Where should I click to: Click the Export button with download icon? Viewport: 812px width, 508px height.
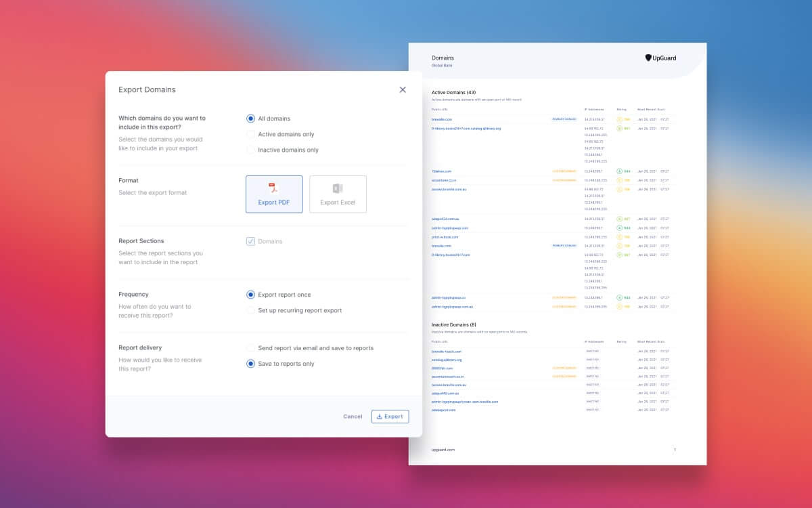390,417
